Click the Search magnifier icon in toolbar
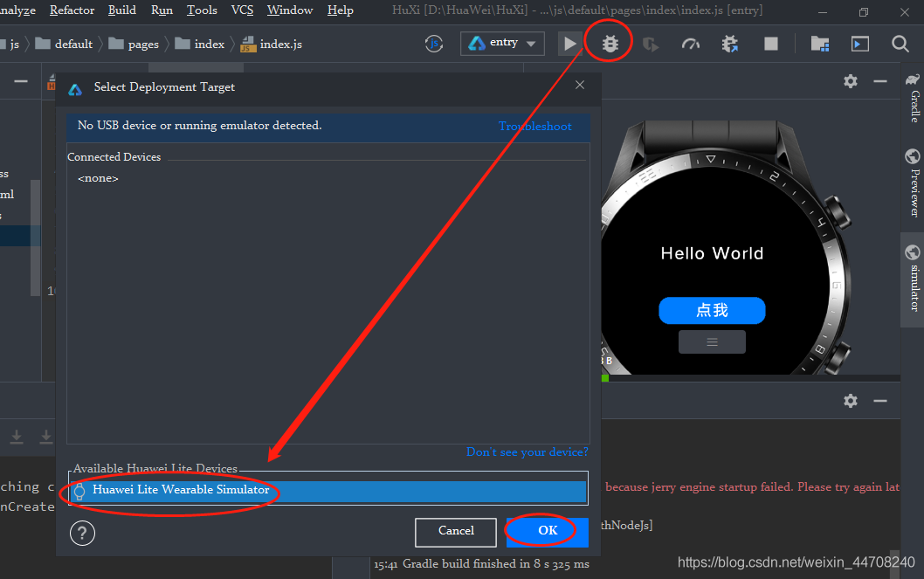 (x=900, y=44)
